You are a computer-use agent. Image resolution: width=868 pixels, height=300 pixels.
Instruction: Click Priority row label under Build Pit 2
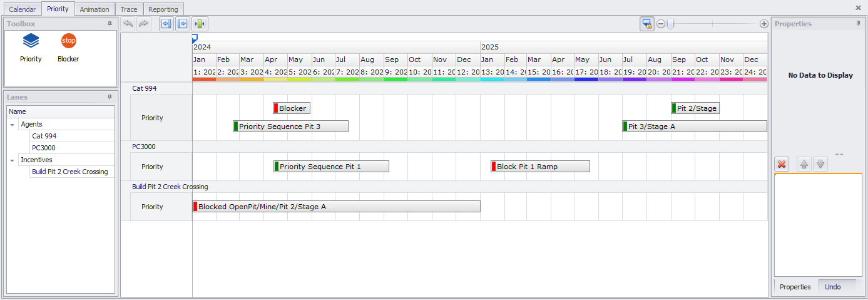152,207
